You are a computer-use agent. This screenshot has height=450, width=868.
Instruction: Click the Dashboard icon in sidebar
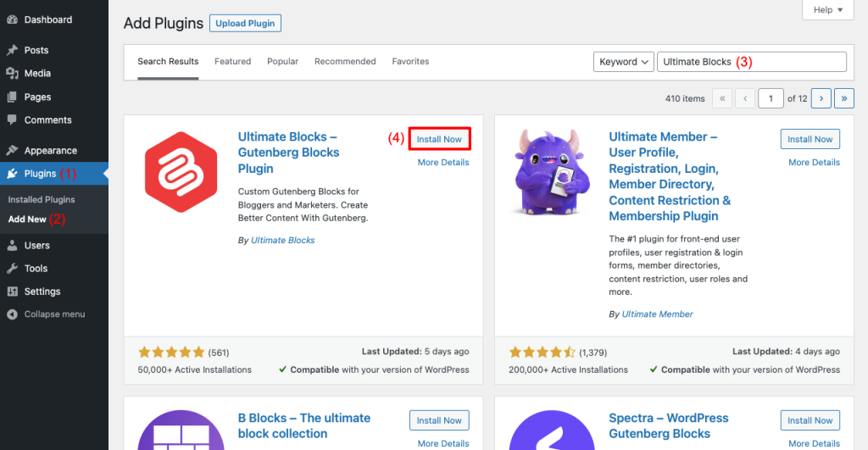[x=12, y=19]
